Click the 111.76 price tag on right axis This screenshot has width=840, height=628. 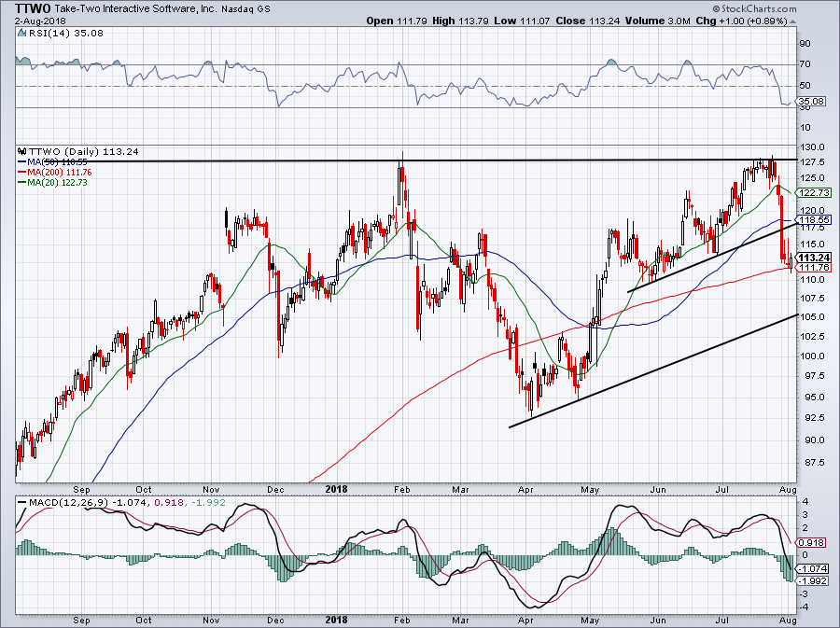click(813, 267)
